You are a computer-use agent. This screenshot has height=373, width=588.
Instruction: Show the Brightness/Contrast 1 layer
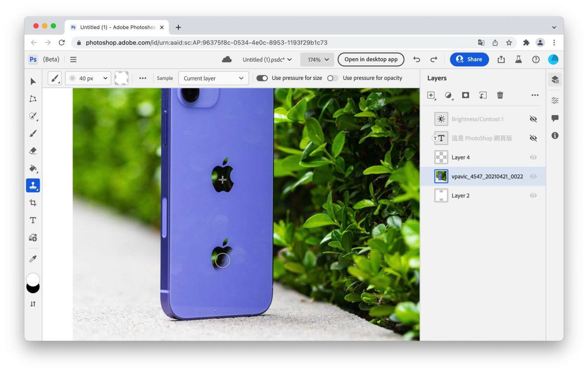tap(533, 119)
